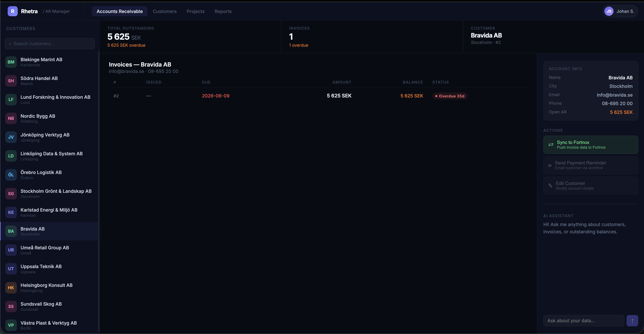Open the Johan S. user menu
644x334 pixels.
620,11
